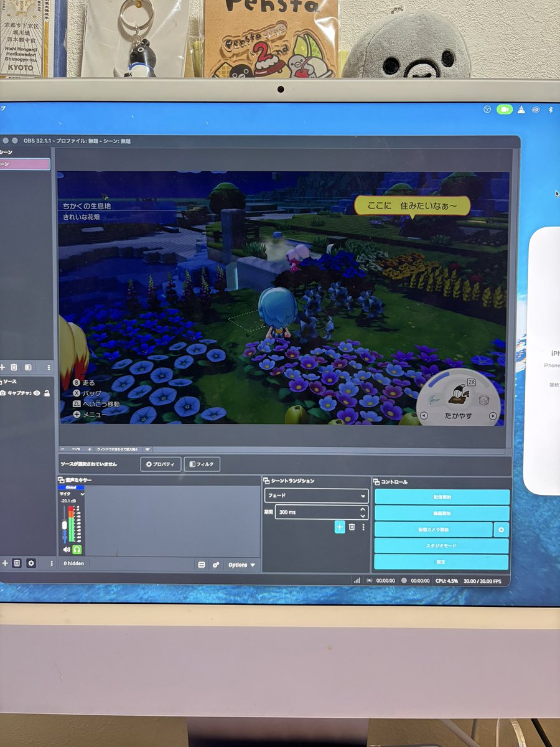Click the マイク volume fader handle

(x=64, y=525)
